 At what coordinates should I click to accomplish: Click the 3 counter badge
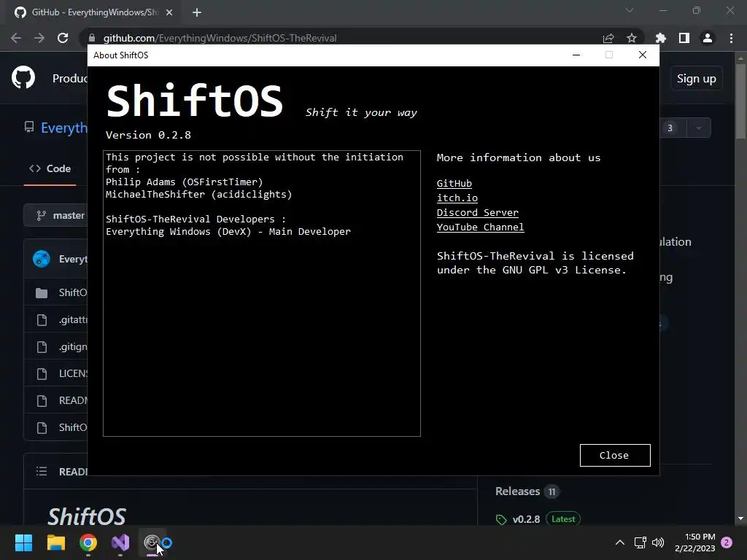click(670, 128)
